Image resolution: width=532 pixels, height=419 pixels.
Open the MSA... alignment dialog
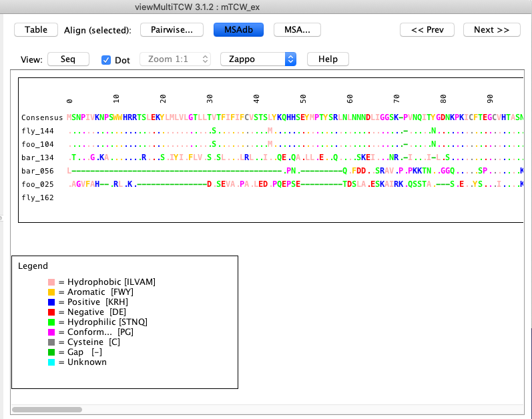tap(297, 30)
